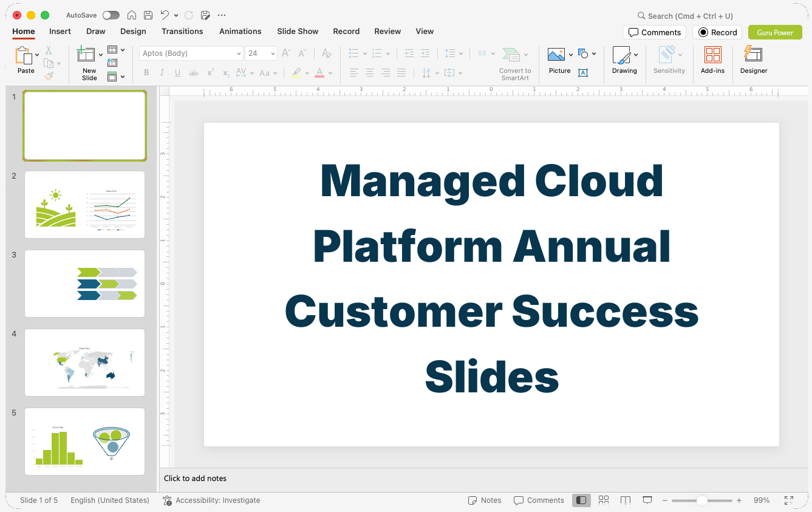Save the presentation with the floppy disk icon

(148, 15)
